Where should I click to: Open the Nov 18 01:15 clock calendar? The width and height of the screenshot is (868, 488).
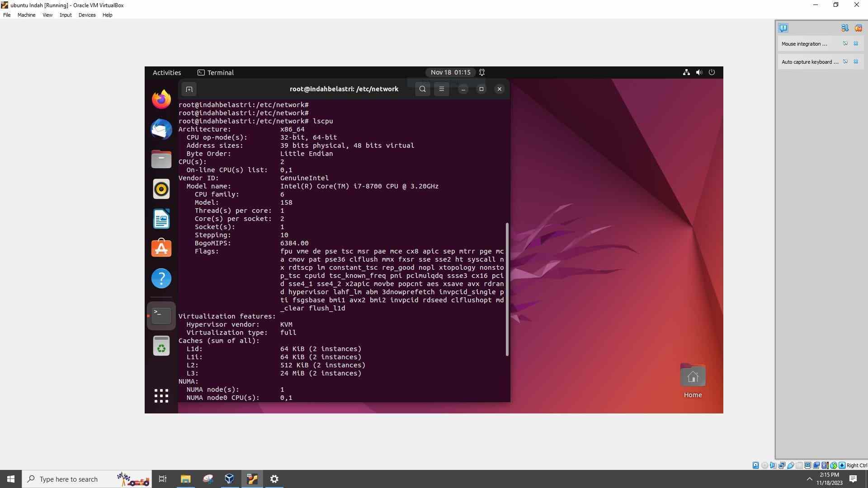450,72
